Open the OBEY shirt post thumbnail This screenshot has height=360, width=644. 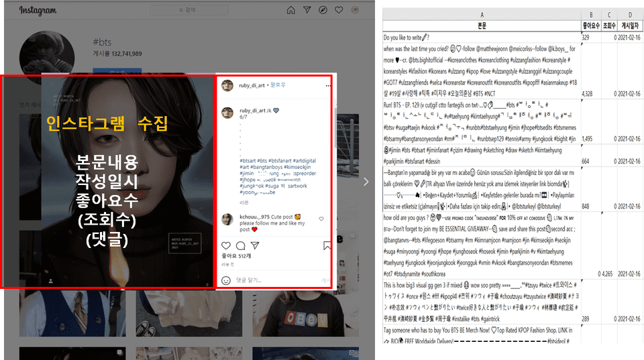point(305,313)
